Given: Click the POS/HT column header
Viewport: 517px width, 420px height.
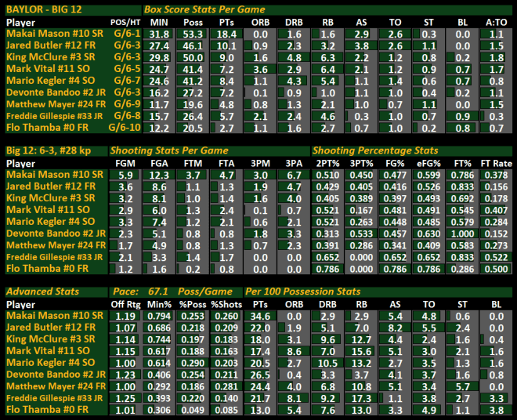Looking at the screenshot, I should click(125, 23).
